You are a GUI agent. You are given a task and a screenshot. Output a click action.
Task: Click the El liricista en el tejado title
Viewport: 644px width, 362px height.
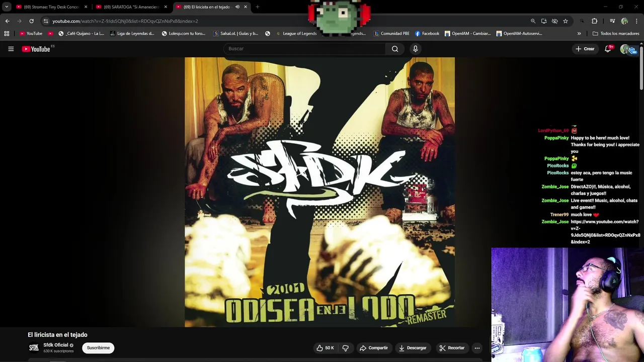coord(57,335)
